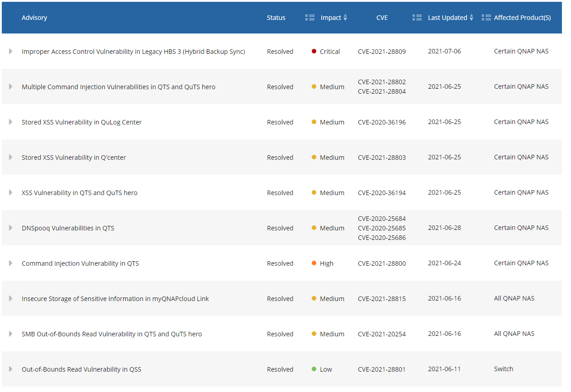Open Stored XSS Vulnerability in QuLog Center
The height and width of the screenshot is (392, 571).
81,122
